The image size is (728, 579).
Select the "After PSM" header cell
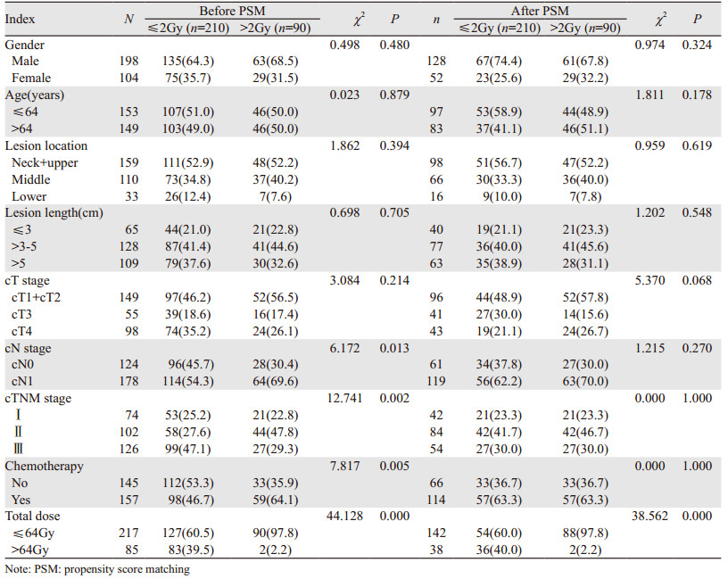(544, 9)
